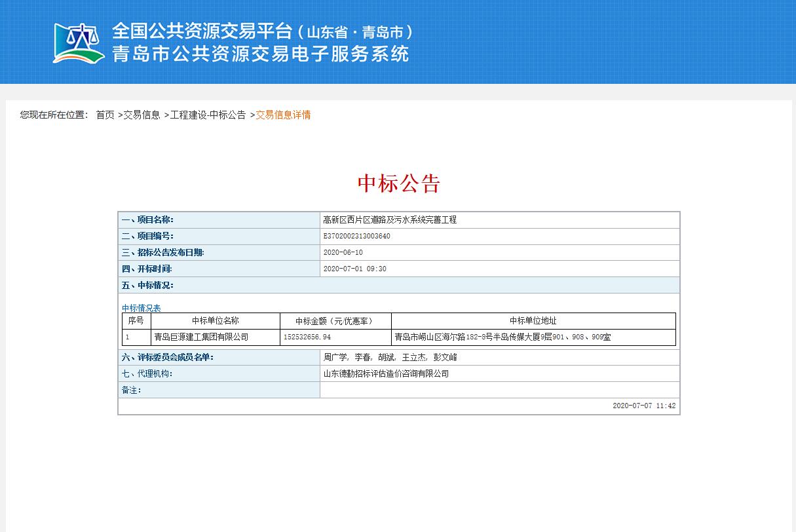The height and width of the screenshot is (532, 796).
Task: Click the site title 全国公共资源交易平台
Action: [202, 31]
